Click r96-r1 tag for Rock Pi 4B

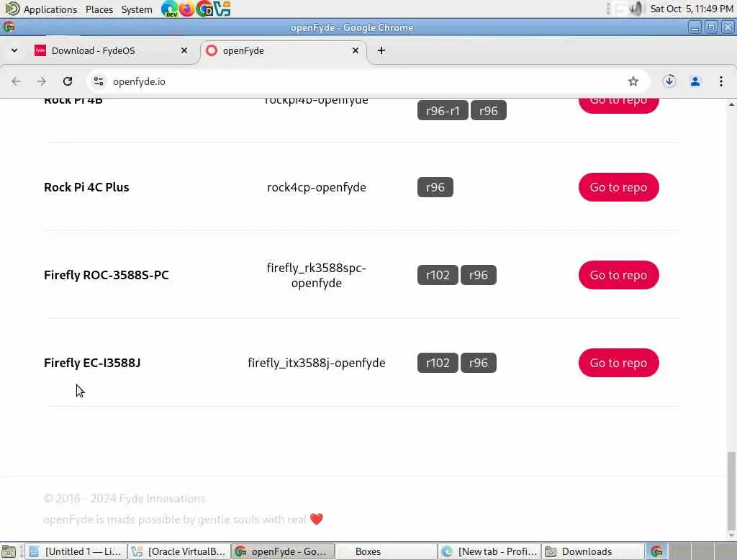(443, 111)
